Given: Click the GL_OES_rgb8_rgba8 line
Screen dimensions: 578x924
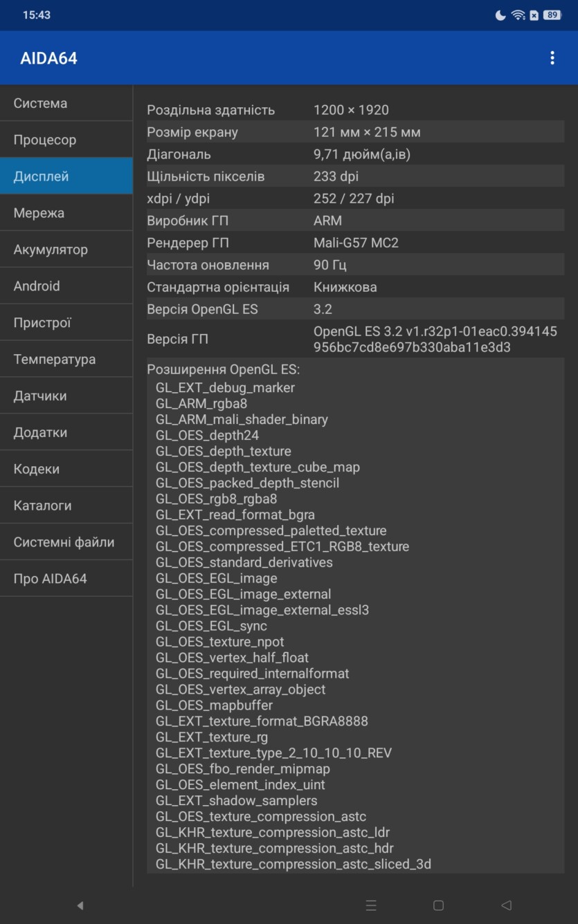Looking at the screenshot, I should [216, 499].
